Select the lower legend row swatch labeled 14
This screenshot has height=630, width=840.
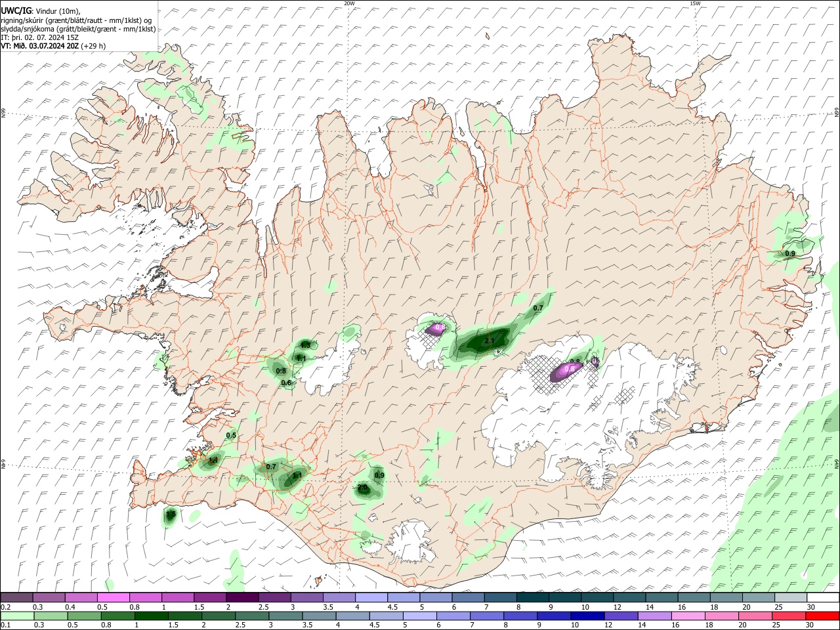point(654,616)
